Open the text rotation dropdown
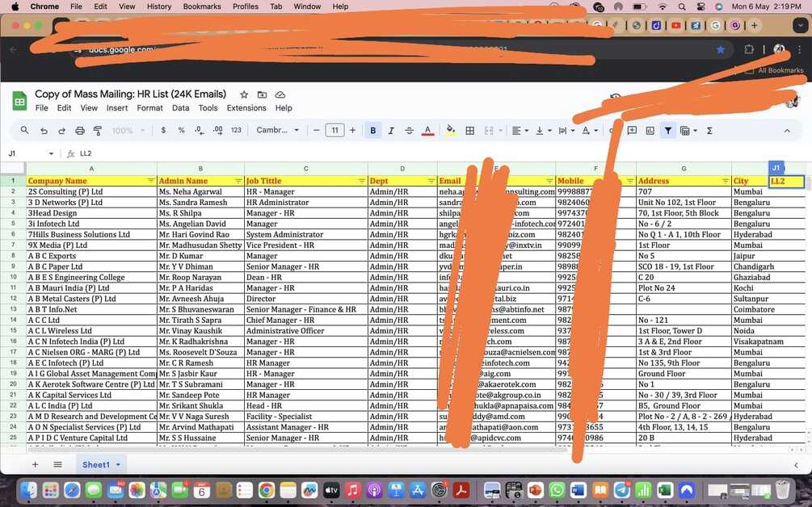 coord(589,131)
